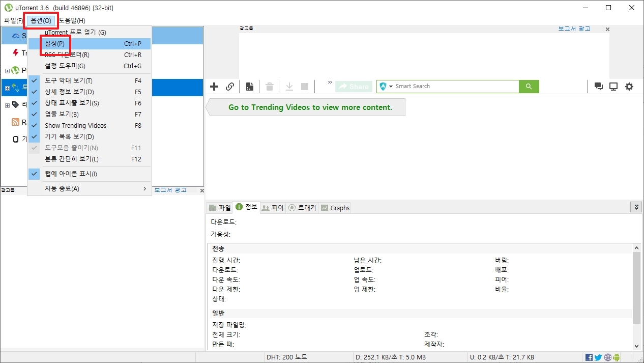
Task: Open the chat messages icon in toolbar
Action: (x=599, y=86)
